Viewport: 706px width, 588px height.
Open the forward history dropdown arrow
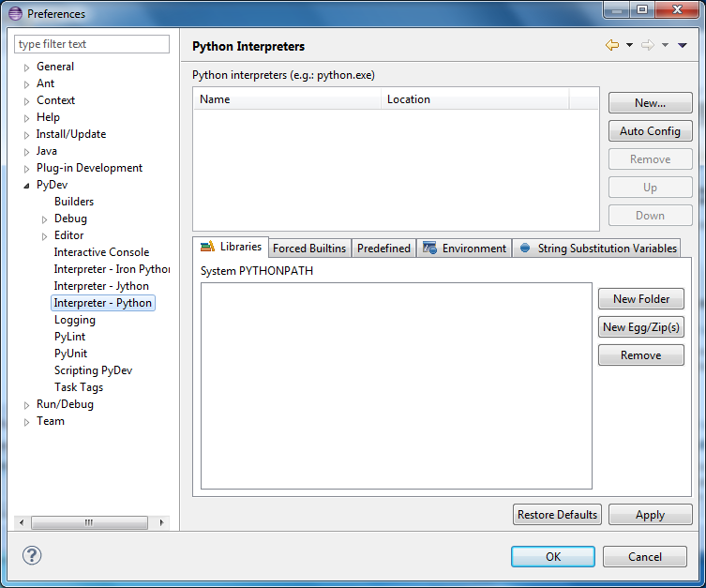click(665, 45)
